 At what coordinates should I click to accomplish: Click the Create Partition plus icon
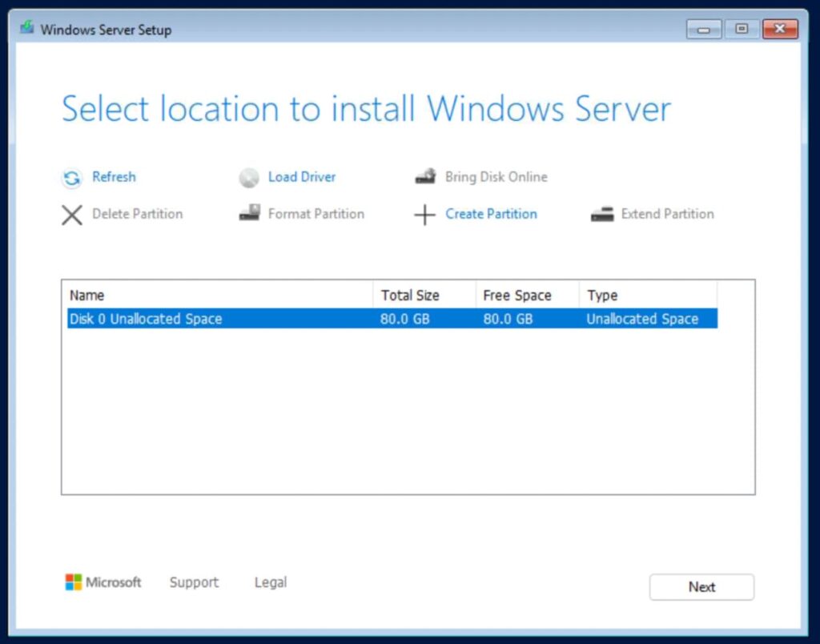click(x=424, y=215)
